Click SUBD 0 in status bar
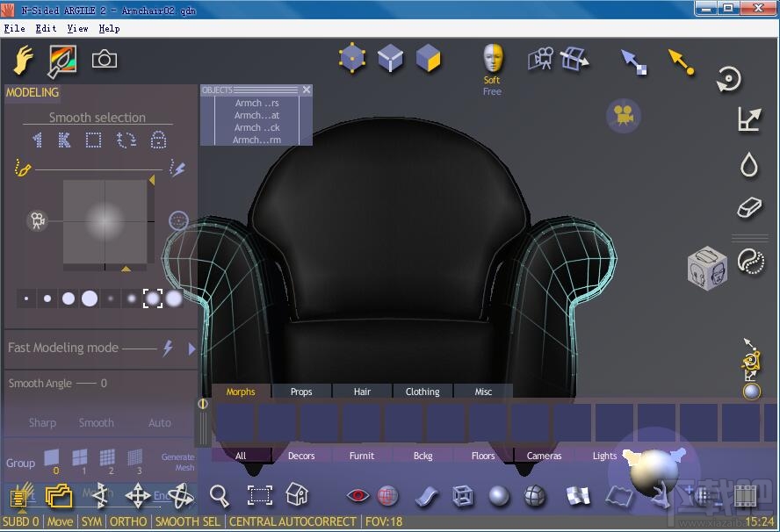This screenshot has width=780, height=532. pos(21,521)
